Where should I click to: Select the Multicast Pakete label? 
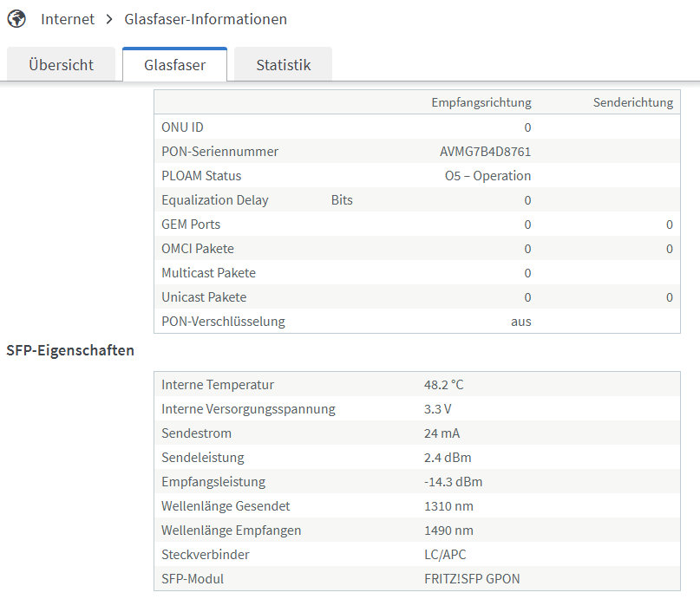point(208,273)
